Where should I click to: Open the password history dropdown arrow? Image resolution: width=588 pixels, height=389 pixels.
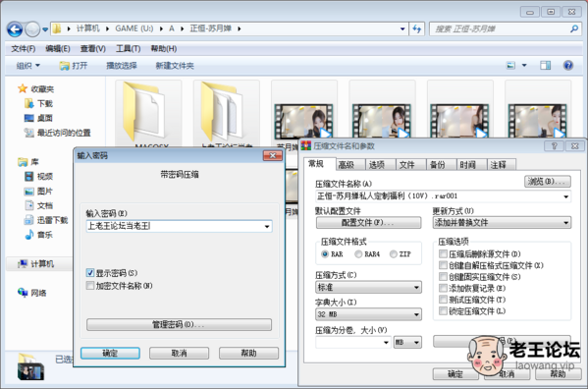point(267,227)
